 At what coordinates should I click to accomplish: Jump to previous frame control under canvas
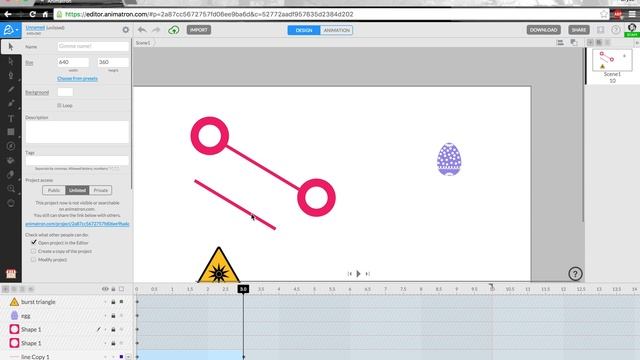coord(350,274)
